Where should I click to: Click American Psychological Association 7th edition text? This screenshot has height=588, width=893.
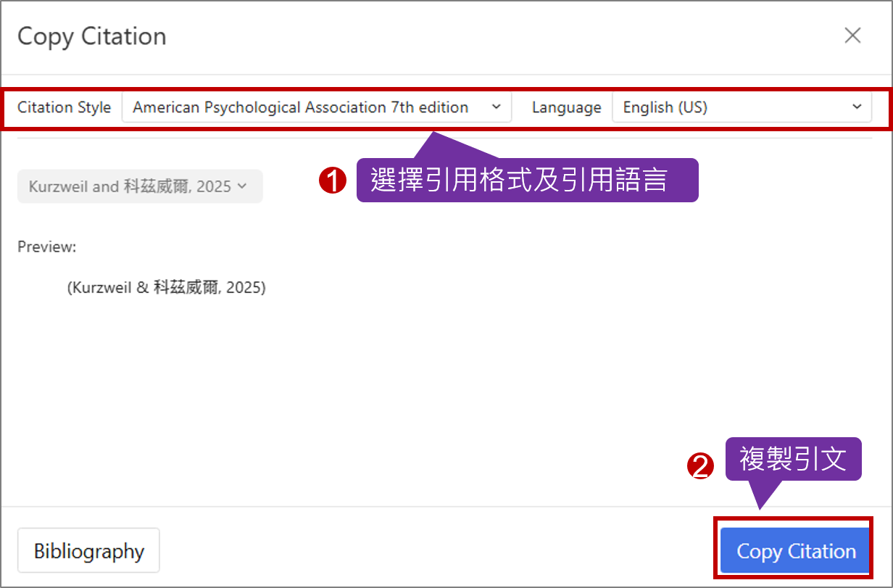pyautogui.click(x=300, y=107)
